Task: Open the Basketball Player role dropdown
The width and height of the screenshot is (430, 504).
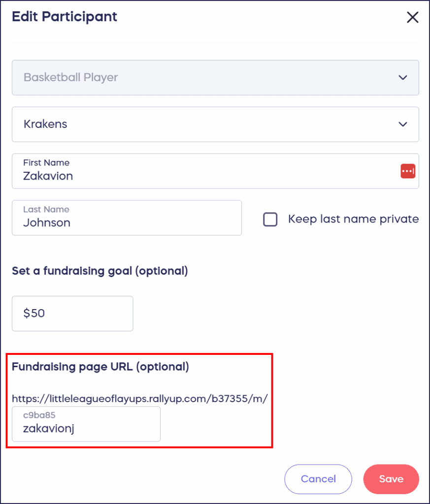Action: point(215,77)
